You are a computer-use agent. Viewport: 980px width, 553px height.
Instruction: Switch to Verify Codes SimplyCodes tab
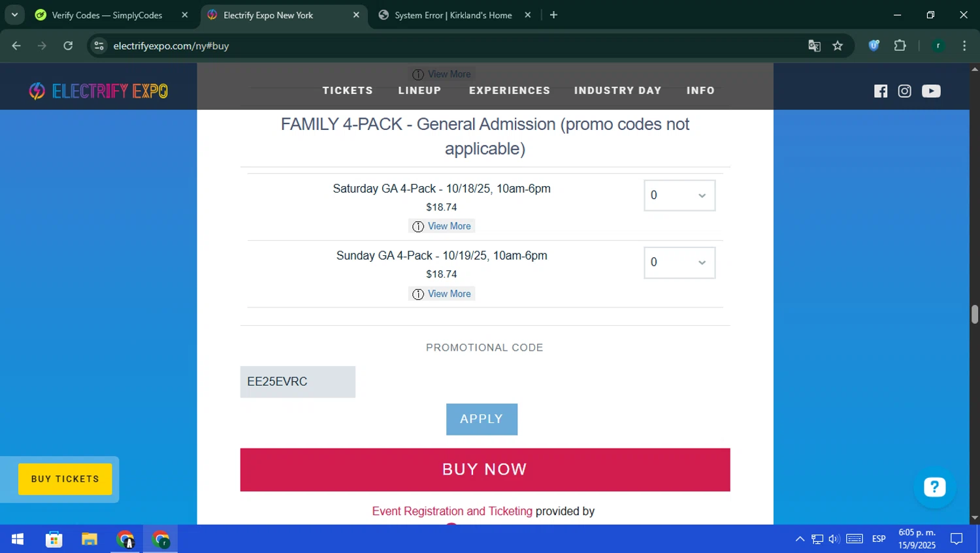coord(108,15)
